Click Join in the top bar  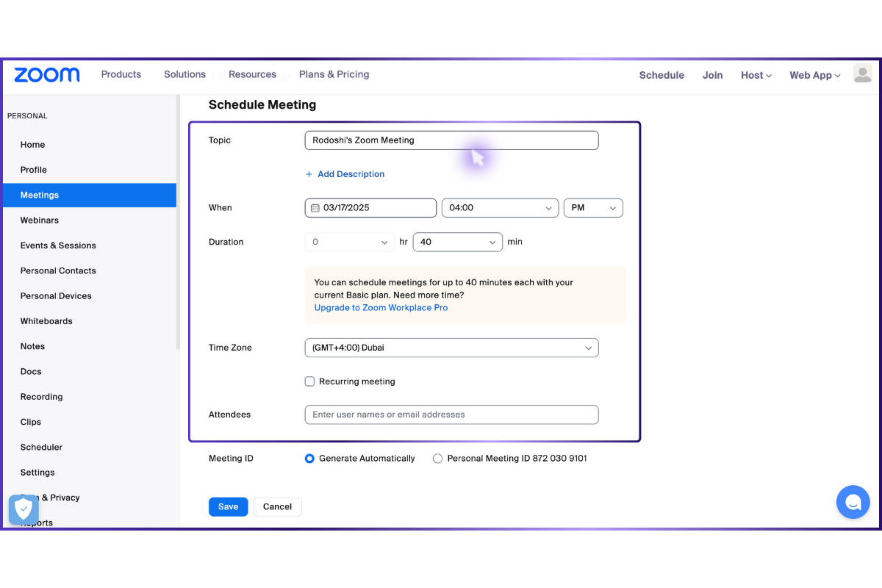[x=712, y=75]
